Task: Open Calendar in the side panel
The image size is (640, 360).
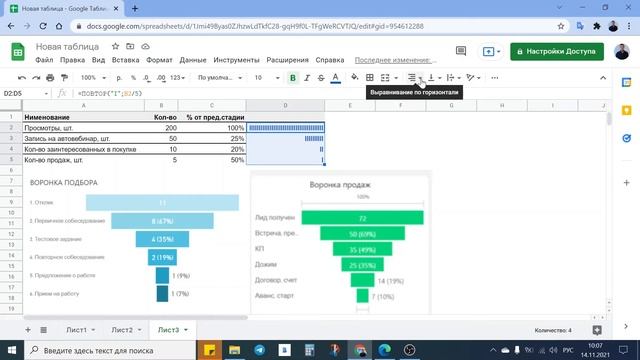Action: [627, 82]
